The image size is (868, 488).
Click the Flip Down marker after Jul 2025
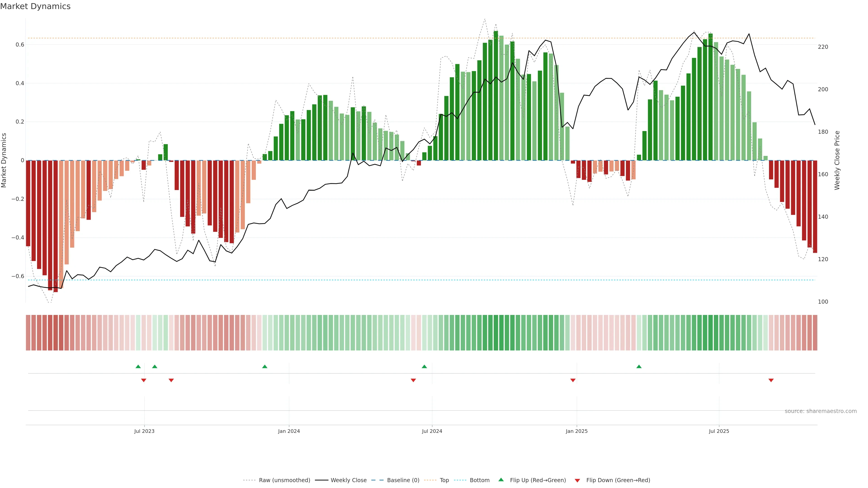click(x=771, y=380)
